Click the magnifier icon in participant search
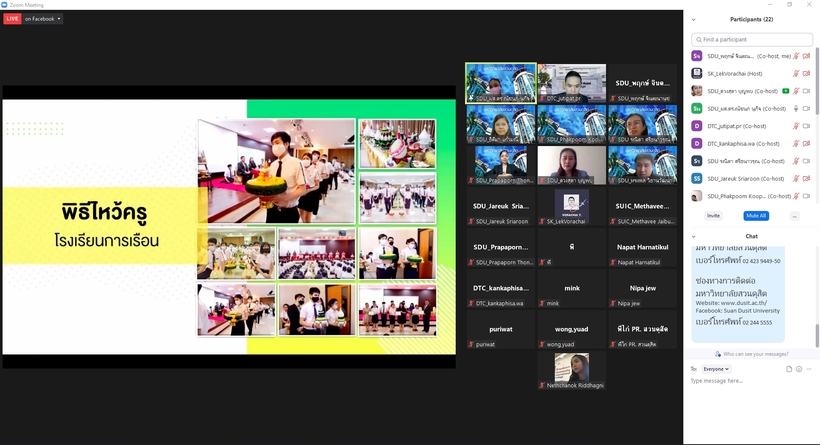The width and height of the screenshot is (820, 445). point(699,39)
